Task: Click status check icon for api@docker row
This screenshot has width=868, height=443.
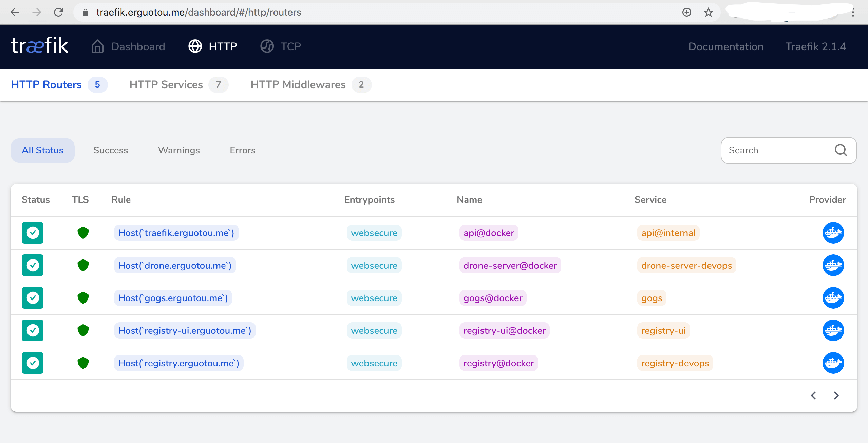Action: (33, 233)
